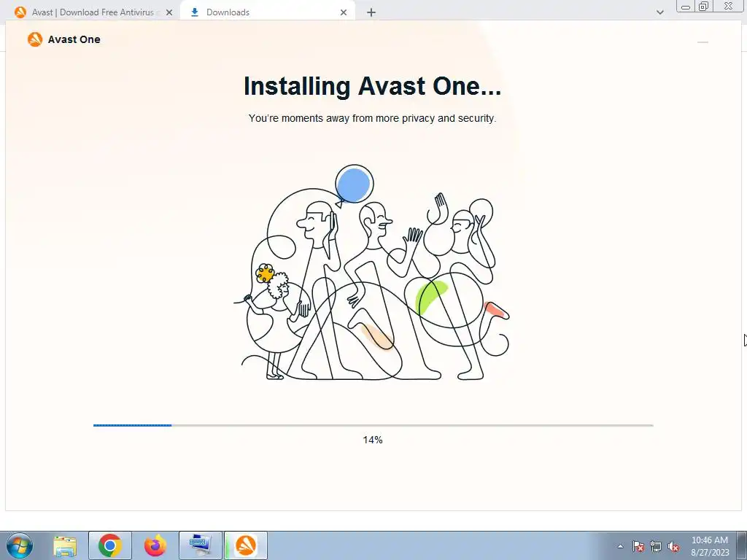This screenshot has height=560, width=747.
Task: Switch to Avast installer taskbar icon
Action: tap(246, 545)
